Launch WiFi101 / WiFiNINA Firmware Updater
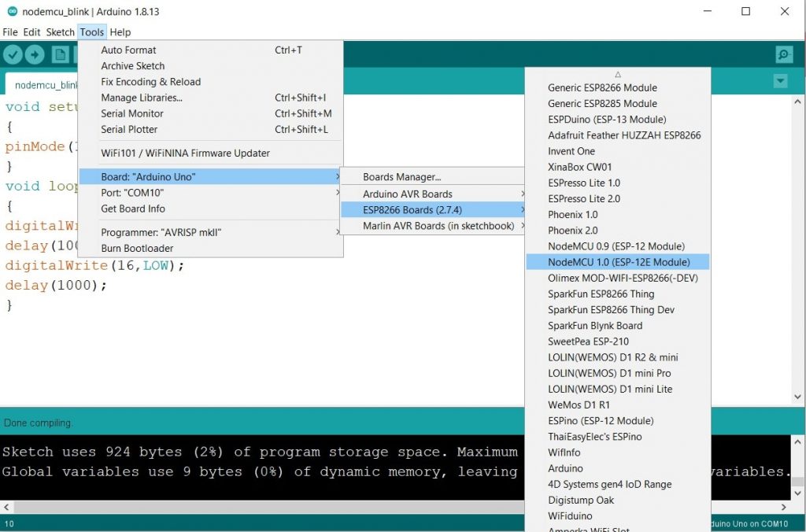Image resolution: width=806 pixels, height=532 pixels. click(x=210, y=153)
